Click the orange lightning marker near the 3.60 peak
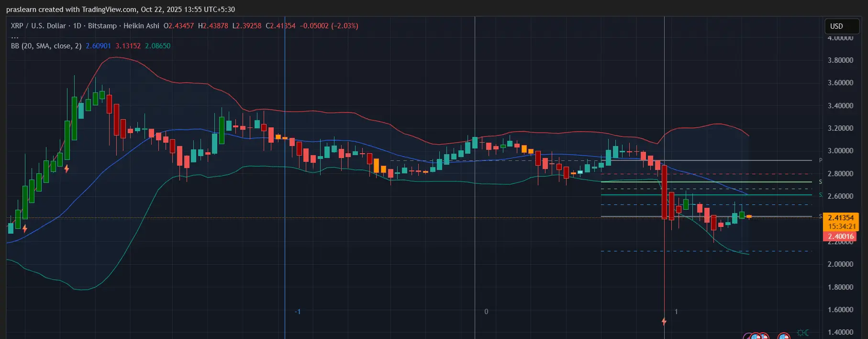868x339 pixels. pos(67,169)
